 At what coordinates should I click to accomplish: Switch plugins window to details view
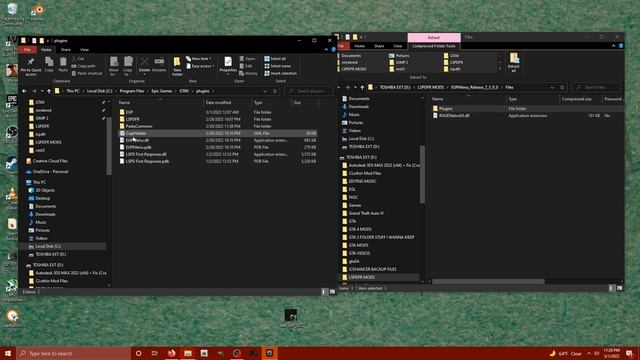pyautogui.click(x=324, y=292)
